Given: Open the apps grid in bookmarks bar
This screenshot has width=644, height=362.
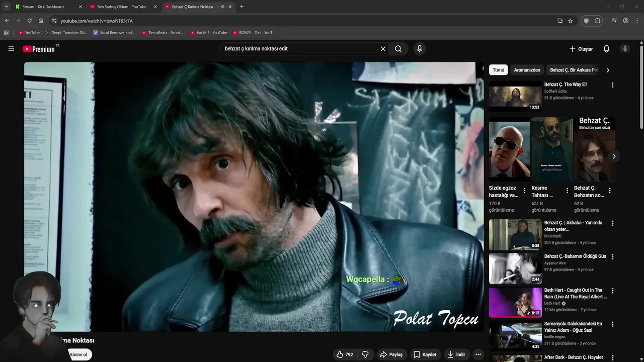Looking at the screenshot, I should tap(6, 33).
